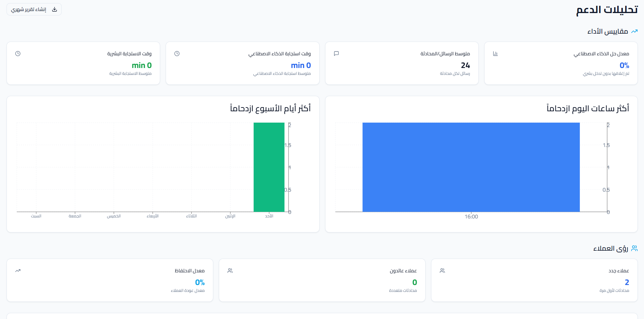Click the green bar in the busiest weekdays chart
Image resolution: width=644 pixels, height=319 pixels.
269,167
